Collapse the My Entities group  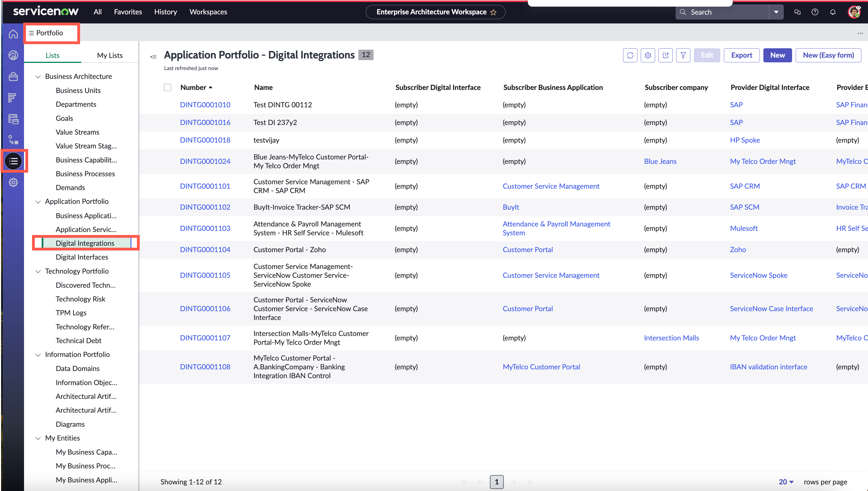[x=38, y=438]
